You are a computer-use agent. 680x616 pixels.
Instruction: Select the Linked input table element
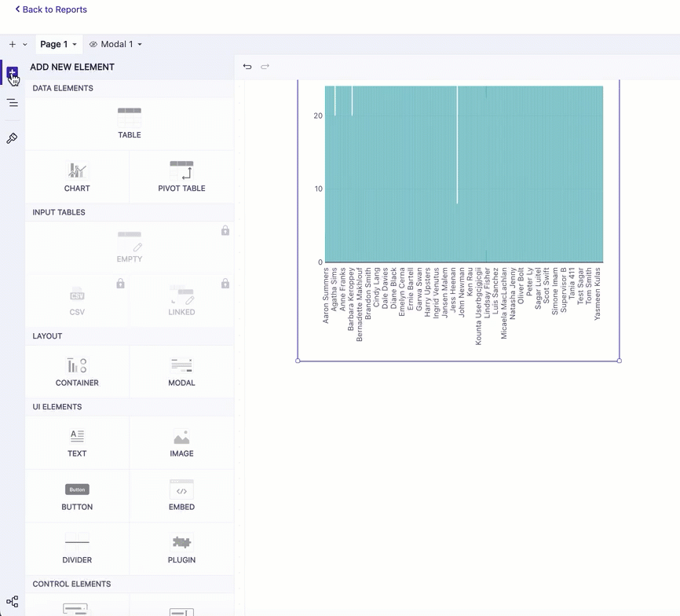pos(181,301)
